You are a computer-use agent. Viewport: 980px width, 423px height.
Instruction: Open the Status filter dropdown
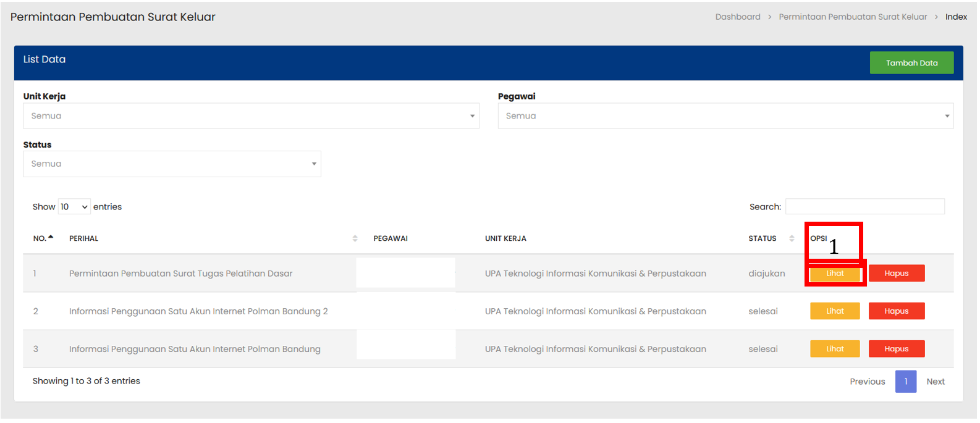click(172, 164)
